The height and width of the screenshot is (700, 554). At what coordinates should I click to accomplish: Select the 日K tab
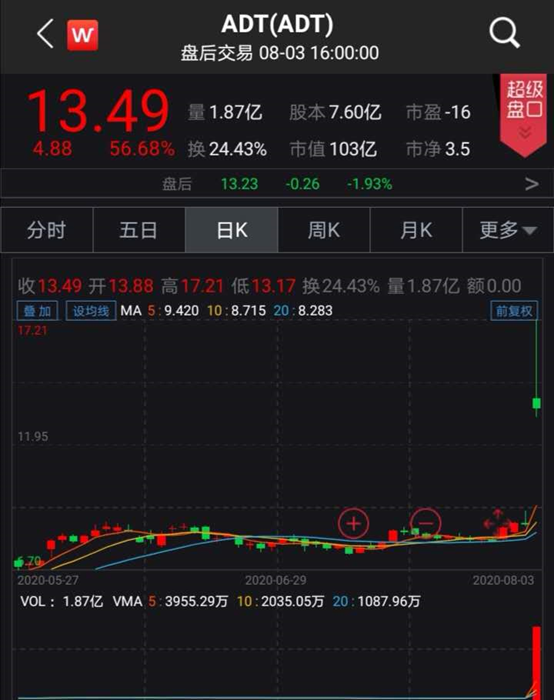232,230
